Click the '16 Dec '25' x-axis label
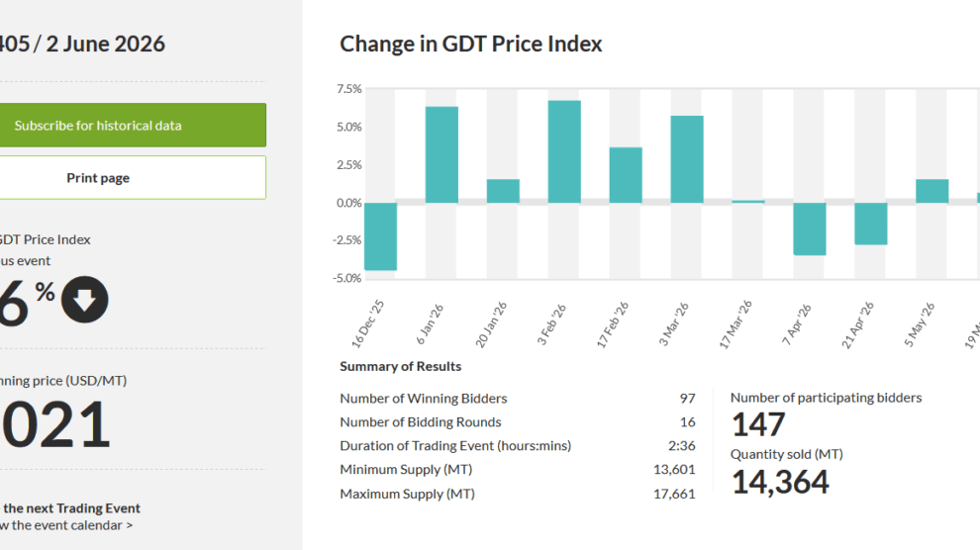 pos(367,324)
